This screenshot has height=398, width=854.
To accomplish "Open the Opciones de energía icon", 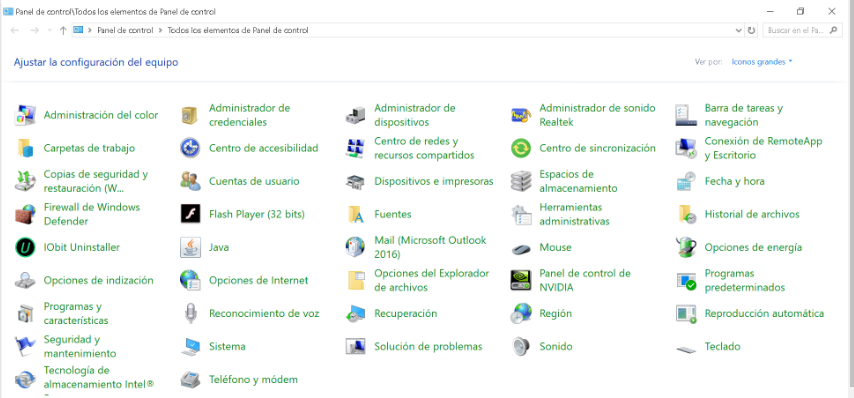I will 686,247.
